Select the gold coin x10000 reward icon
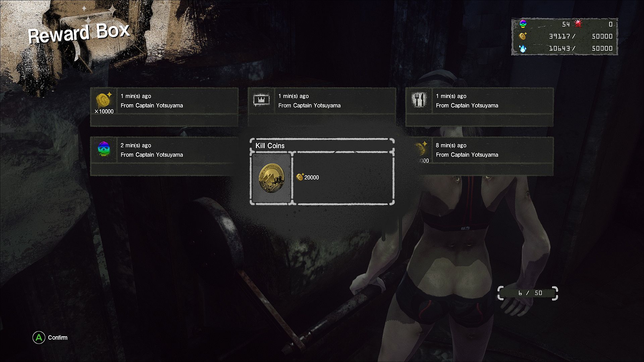This screenshot has height=362, width=644. tap(104, 99)
